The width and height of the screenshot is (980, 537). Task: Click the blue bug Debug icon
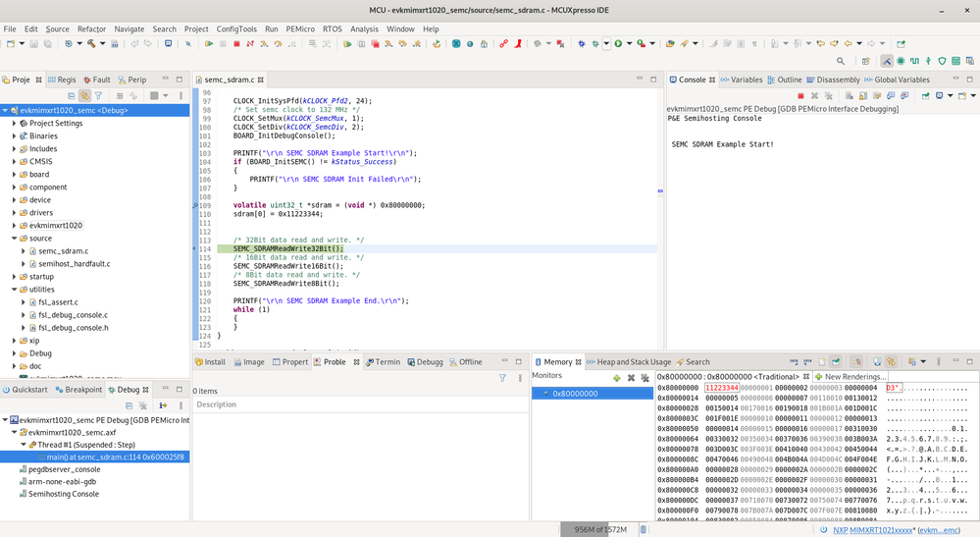coord(582,44)
